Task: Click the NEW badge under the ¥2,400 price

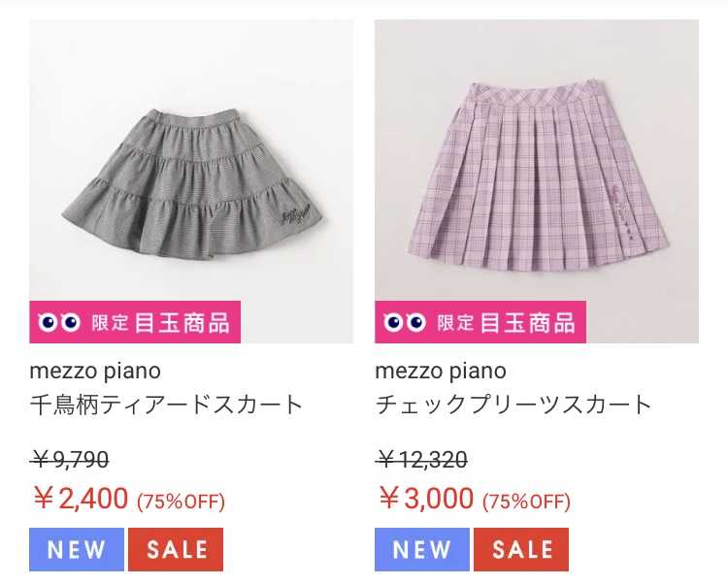Action: click(x=77, y=549)
